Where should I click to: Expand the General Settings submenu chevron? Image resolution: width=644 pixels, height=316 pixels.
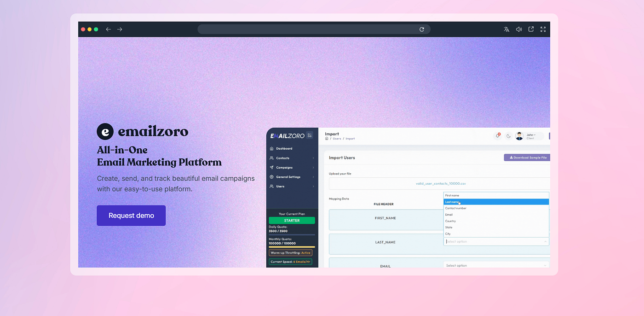click(x=313, y=177)
